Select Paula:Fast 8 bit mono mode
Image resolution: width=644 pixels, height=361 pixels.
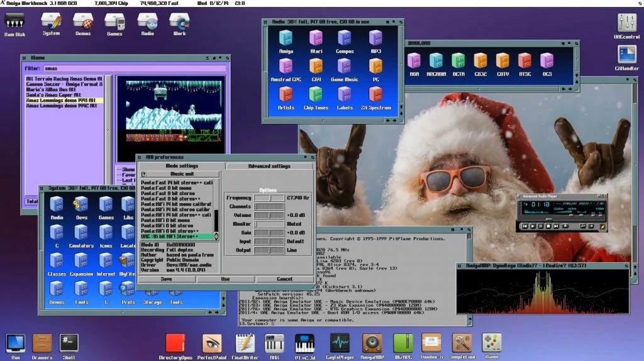(177, 188)
